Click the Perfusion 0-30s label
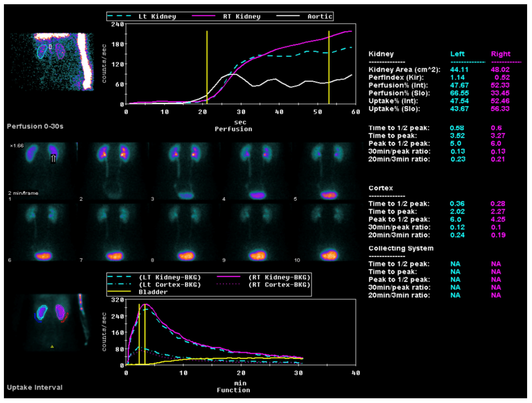The image size is (532, 403). click(x=35, y=126)
